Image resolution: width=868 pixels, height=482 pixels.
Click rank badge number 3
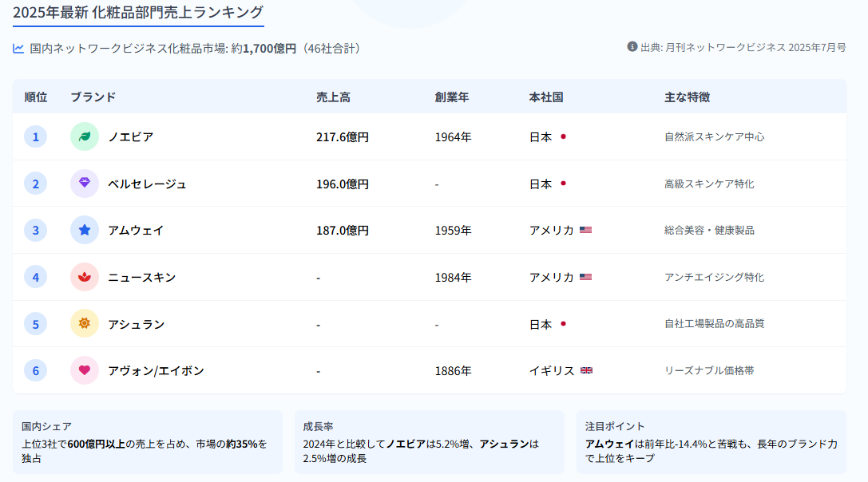[x=35, y=230]
